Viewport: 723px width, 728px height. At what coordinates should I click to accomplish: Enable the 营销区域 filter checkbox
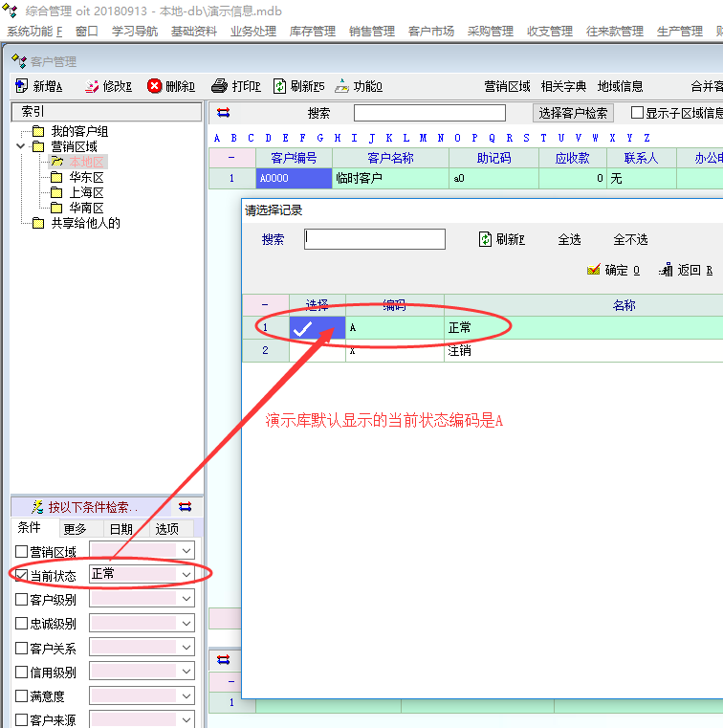22,551
